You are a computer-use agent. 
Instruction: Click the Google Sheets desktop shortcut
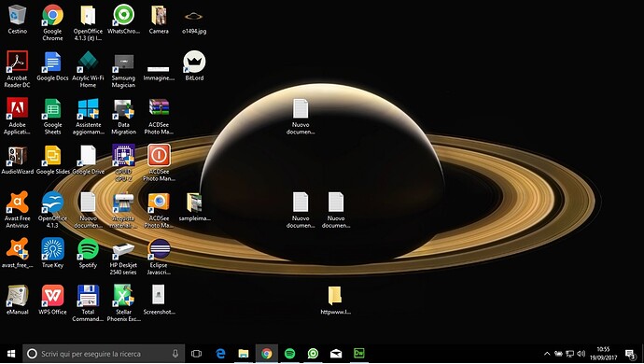tap(52, 117)
